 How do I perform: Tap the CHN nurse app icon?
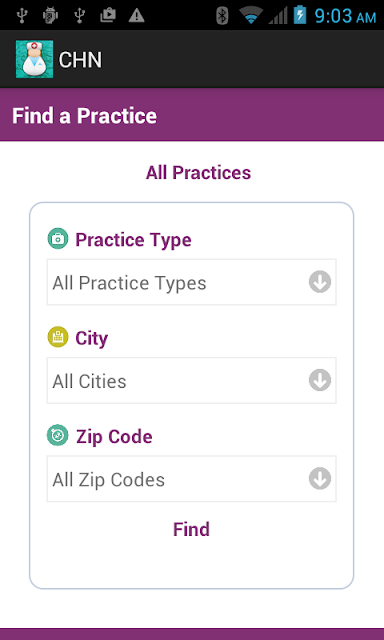(34, 59)
